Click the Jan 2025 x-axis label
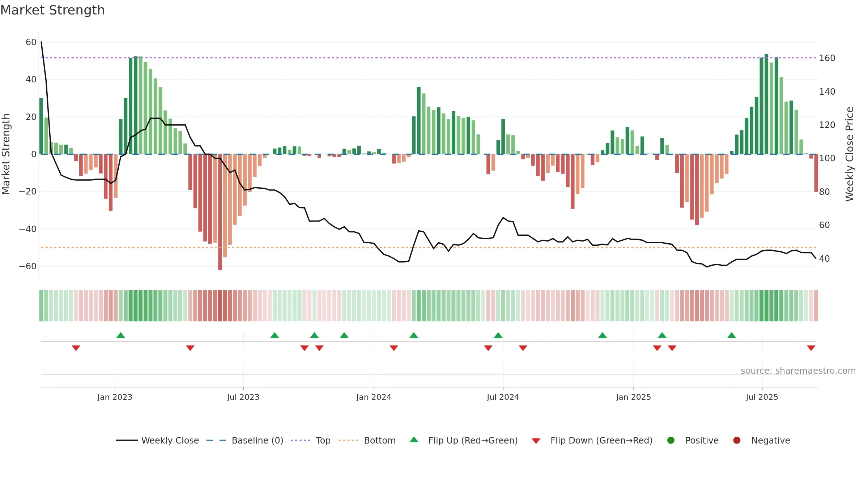 click(x=634, y=397)
